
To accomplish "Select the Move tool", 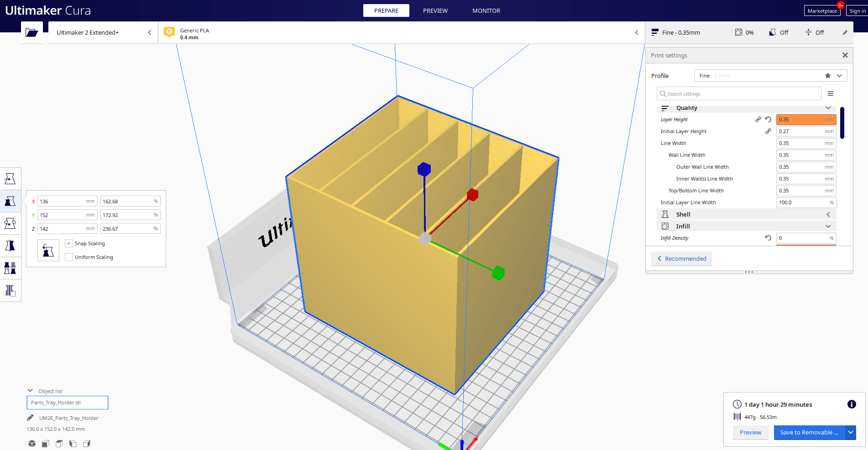I will (10, 178).
